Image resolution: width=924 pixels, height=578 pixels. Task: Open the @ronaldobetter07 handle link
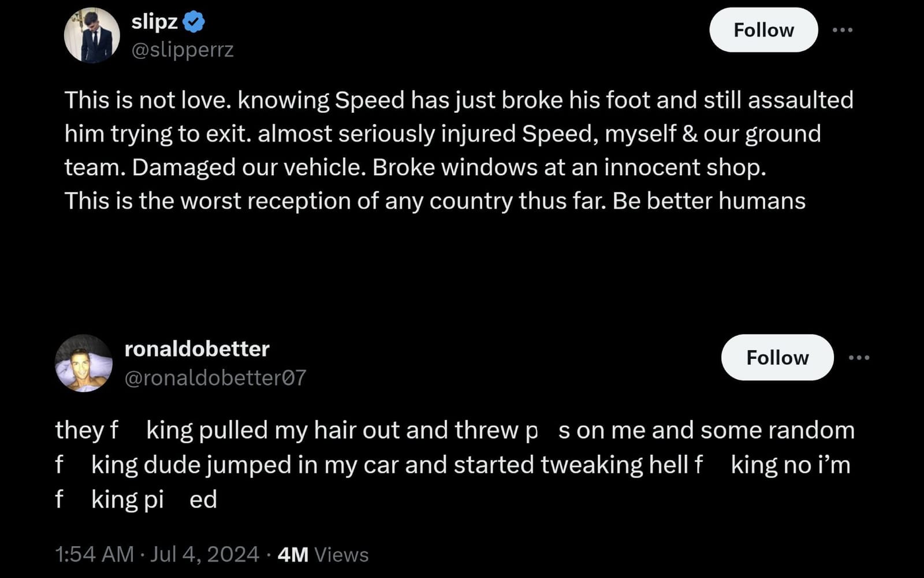point(216,378)
